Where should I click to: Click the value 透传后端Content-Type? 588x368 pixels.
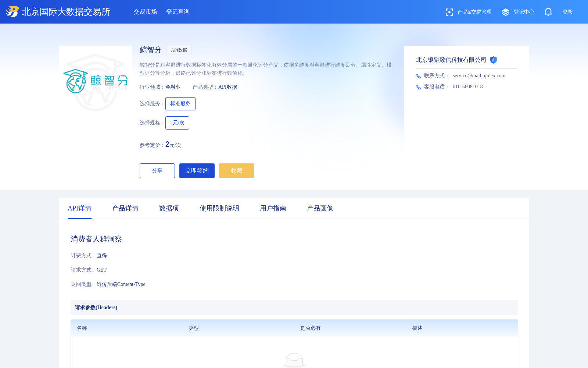[x=121, y=284]
